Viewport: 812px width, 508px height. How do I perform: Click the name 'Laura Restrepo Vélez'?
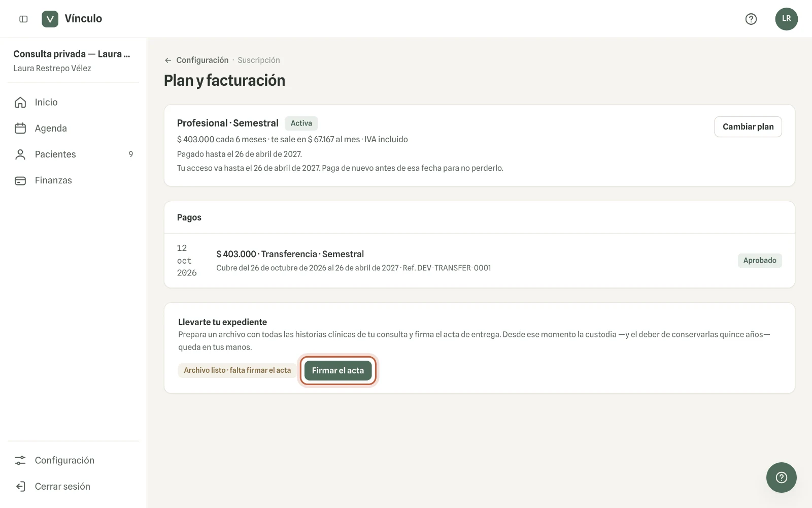(52, 68)
